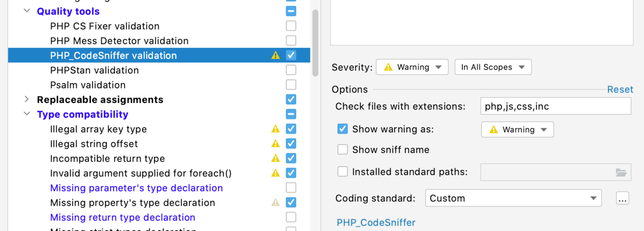Select PHP CS Fixer validation row
Viewport: 644px width, 231px height.
pyautogui.click(x=105, y=26)
